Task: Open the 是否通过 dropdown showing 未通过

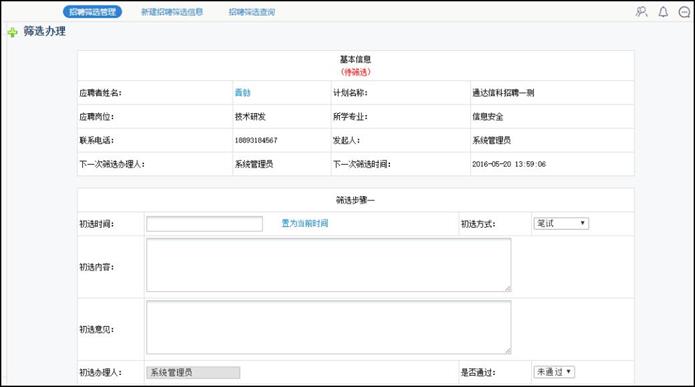Action: tap(554, 372)
